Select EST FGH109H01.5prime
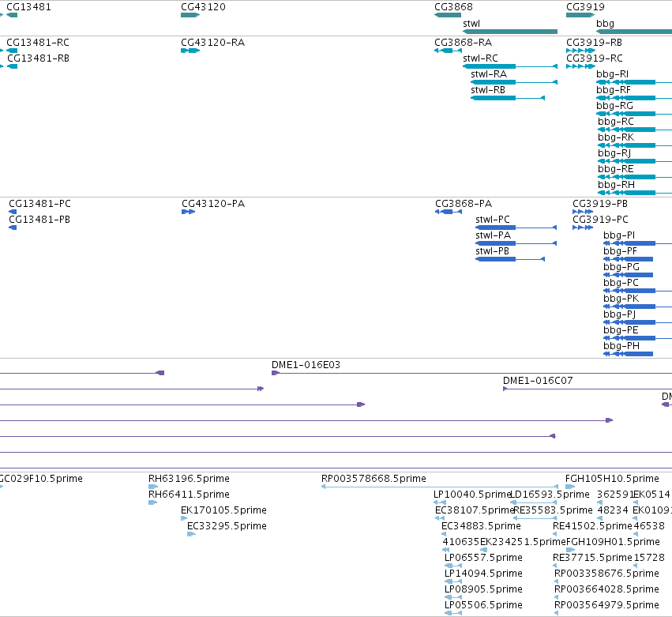The image size is (672, 617). (x=570, y=550)
